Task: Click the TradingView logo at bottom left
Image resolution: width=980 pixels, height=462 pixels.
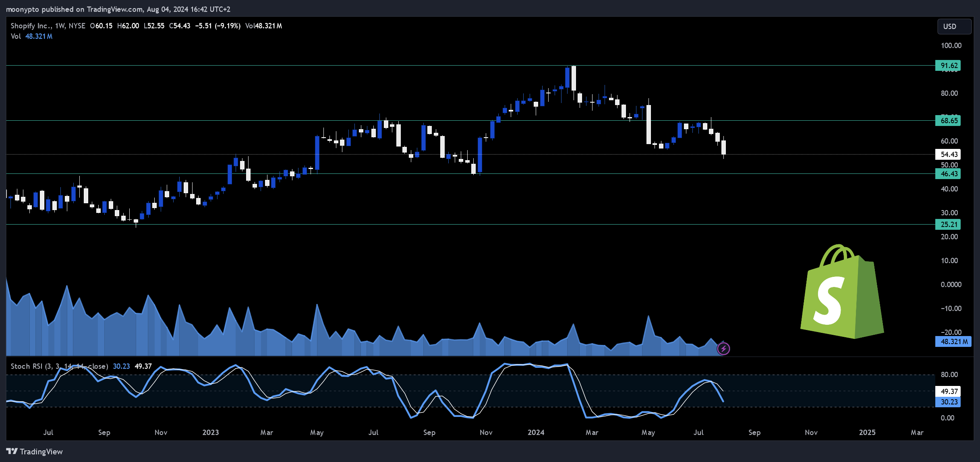Action: 35,452
